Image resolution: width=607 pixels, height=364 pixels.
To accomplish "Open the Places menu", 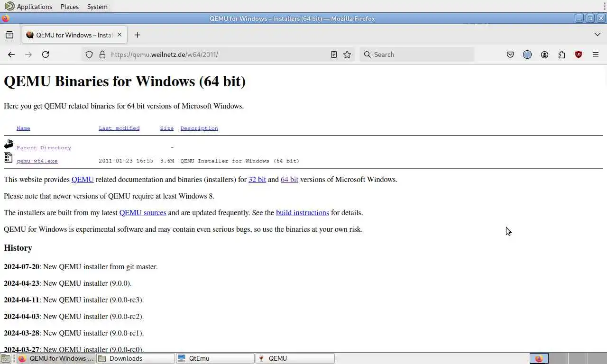I will [x=70, y=7].
